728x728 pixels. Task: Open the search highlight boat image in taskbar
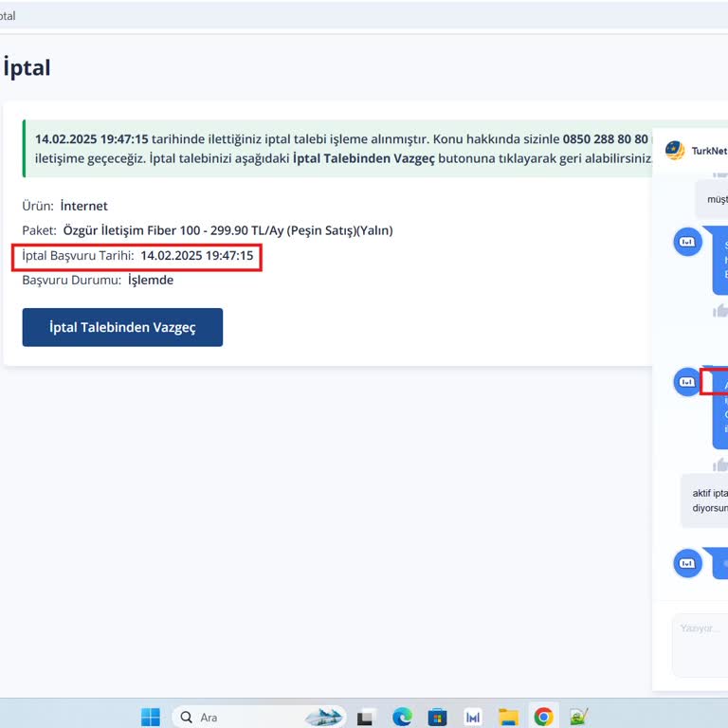[324, 717]
